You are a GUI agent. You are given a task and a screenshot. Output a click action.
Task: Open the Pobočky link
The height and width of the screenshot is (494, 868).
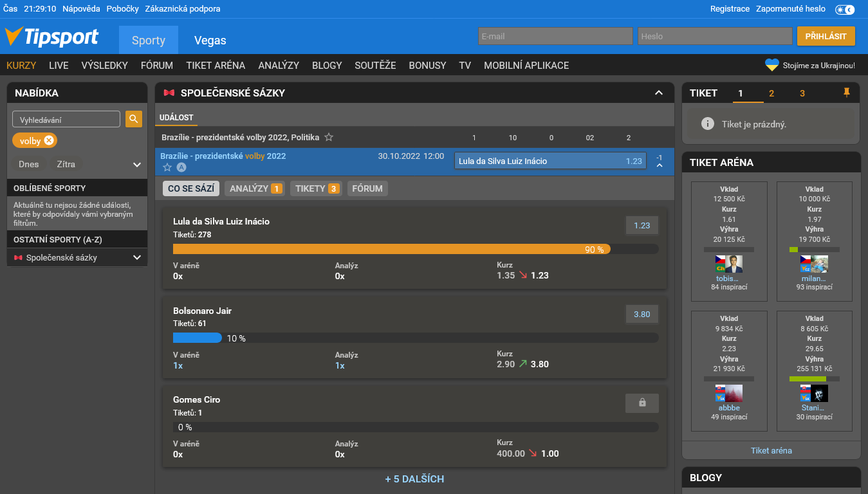(x=123, y=9)
